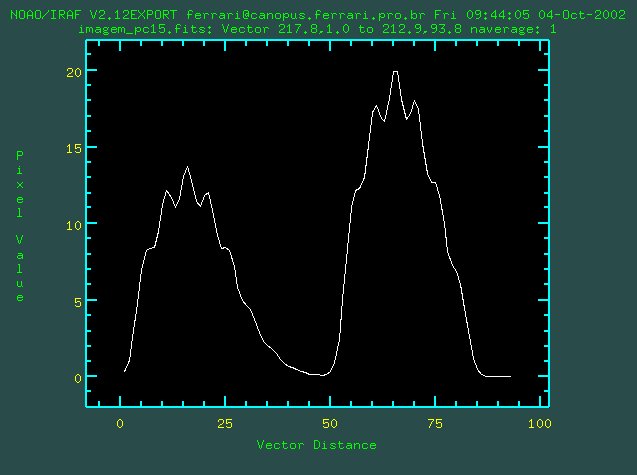Click y-axis tick label 20
This screenshot has height=475, width=637.
pos(74,73)
